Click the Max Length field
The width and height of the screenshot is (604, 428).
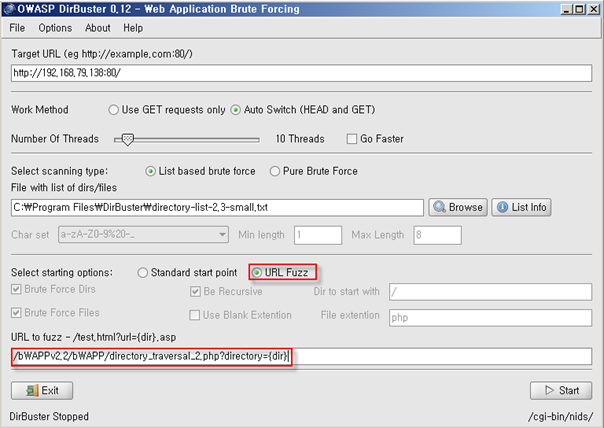[438, 235]
